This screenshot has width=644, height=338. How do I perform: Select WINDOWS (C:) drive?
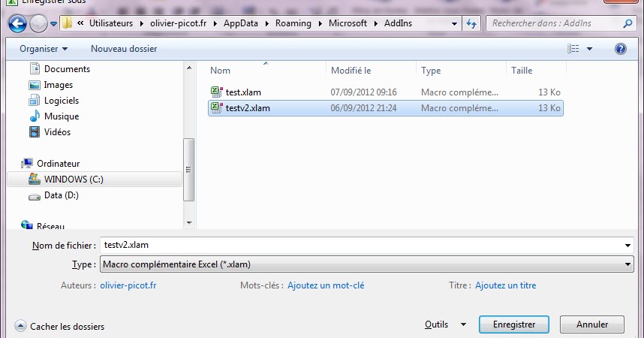73,180
